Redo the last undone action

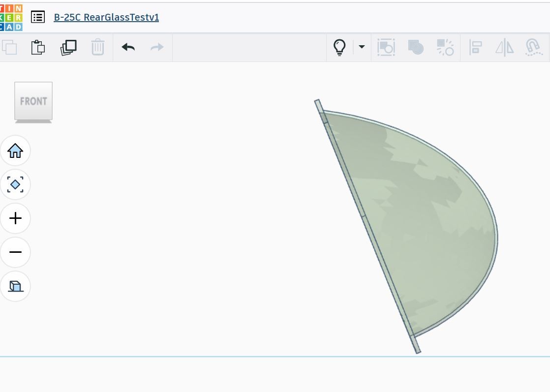tap(157, 47)
